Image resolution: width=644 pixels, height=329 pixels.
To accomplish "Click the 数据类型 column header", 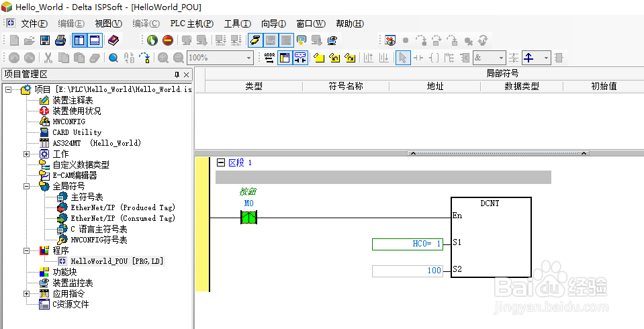I will click(522, 86).
